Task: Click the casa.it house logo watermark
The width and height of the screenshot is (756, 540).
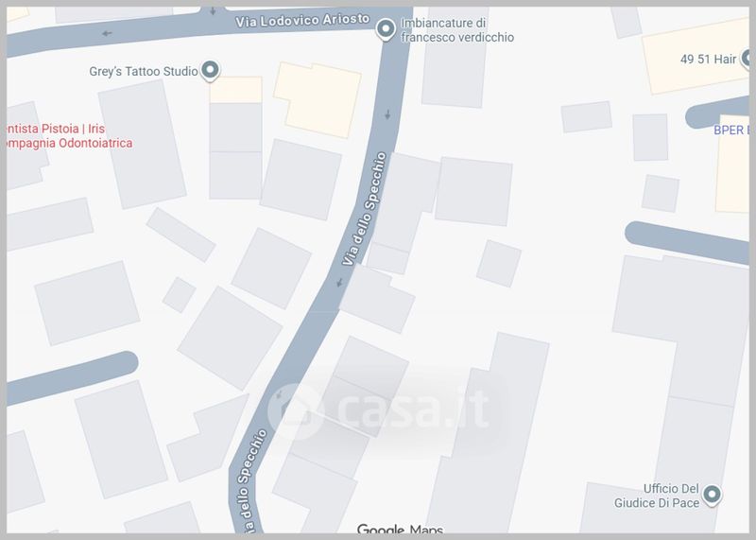Action: (x=296, y=410)
